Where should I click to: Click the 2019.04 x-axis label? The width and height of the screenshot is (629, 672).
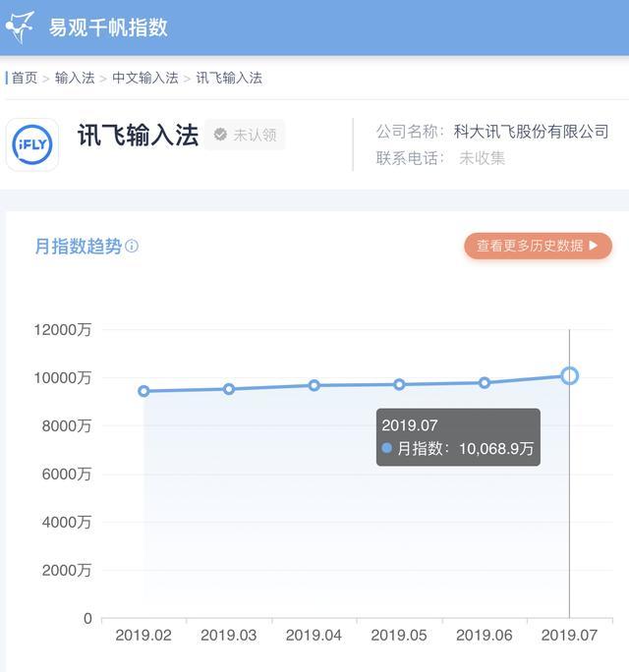[x=314, y=636]
